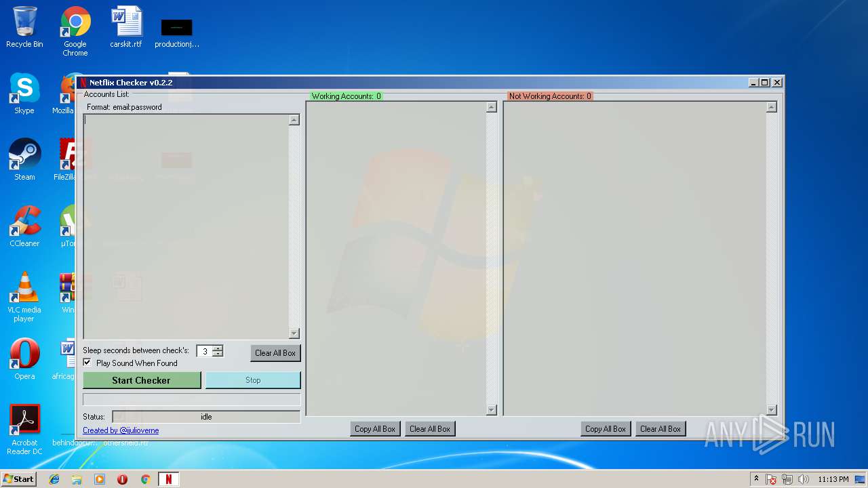
Task: Click inside the Not Working Accounts box
Action: click(635, 258)
